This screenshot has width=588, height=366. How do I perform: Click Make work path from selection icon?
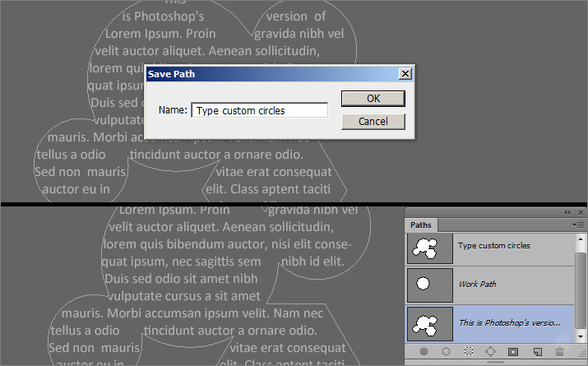[x=491, y=351]
